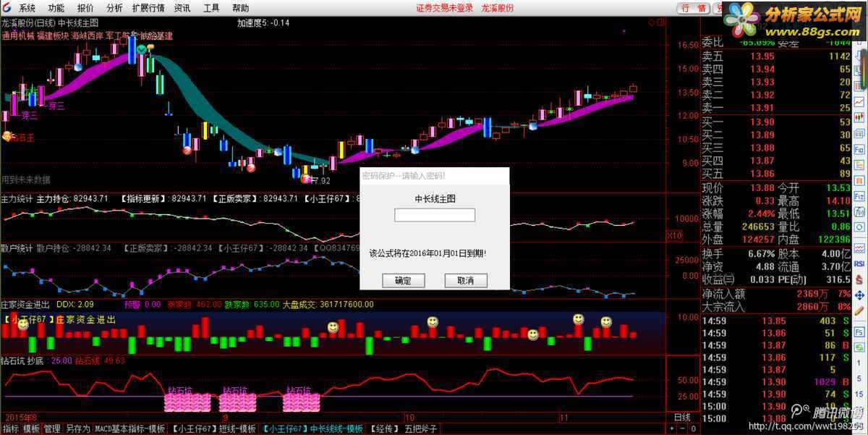Screen dimensions: 868x435
Task: Open the 系统 menu
Action: click(26, 8)
